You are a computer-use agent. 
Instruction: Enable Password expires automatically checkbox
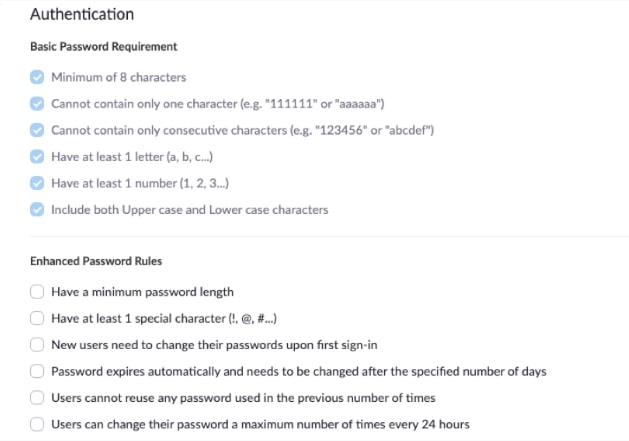(37, 371)
